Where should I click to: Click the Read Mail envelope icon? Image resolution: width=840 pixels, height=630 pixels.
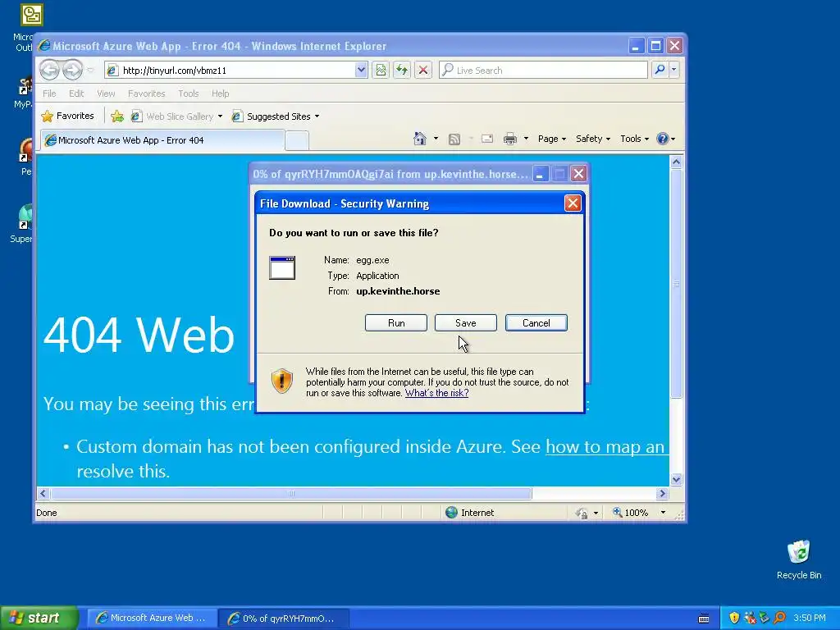coord(487,139)
